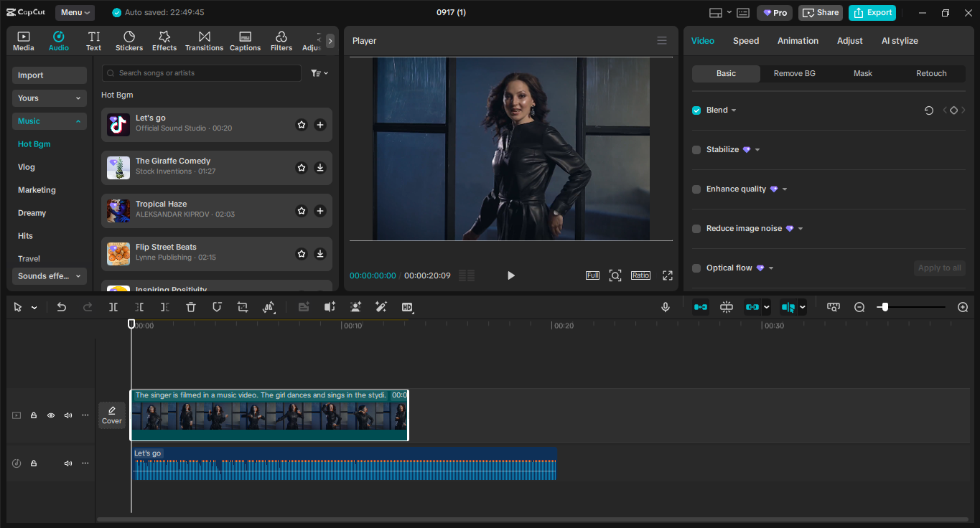The width and height of the screenshot is (980, 528).
Task: Mute the audio track
Action: 67,463
